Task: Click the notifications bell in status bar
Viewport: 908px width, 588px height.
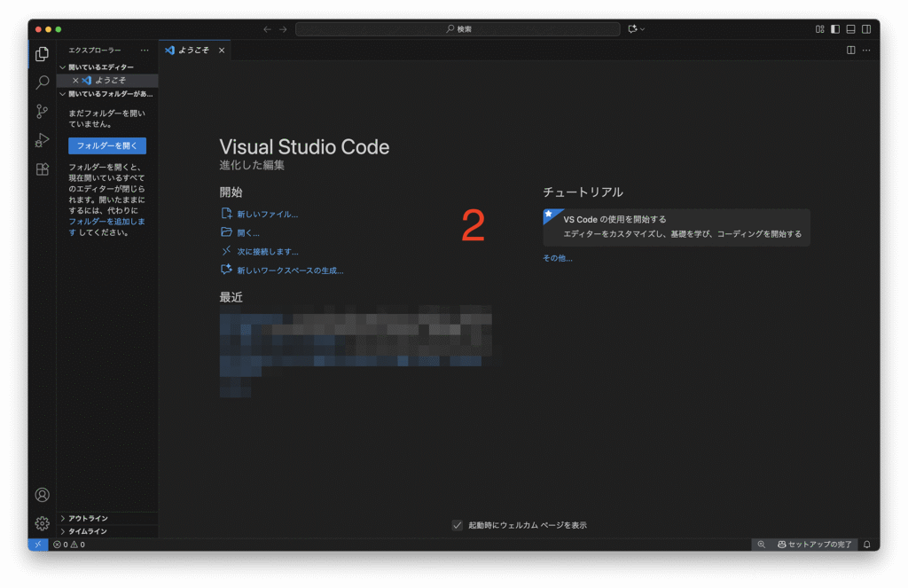Action: coord(867,545)
